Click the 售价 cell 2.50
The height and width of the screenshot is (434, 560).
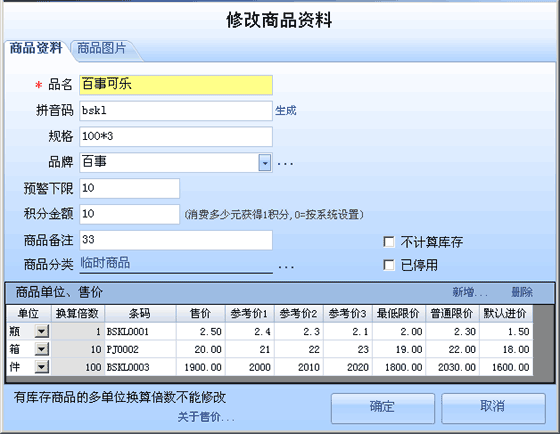click(x=200, y=331)
